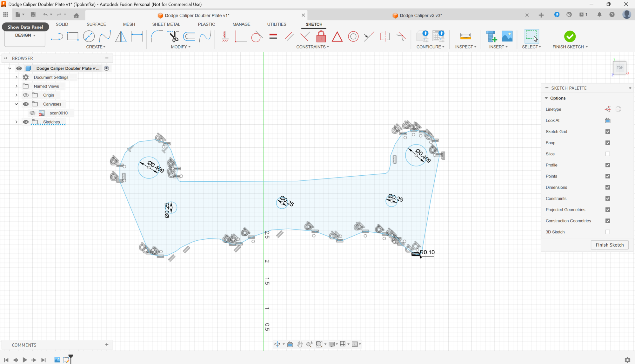Select the Center Diameter Circle tool
This screenshot has width=635, height=364.
pyautogui.click(x=89, y=36)
